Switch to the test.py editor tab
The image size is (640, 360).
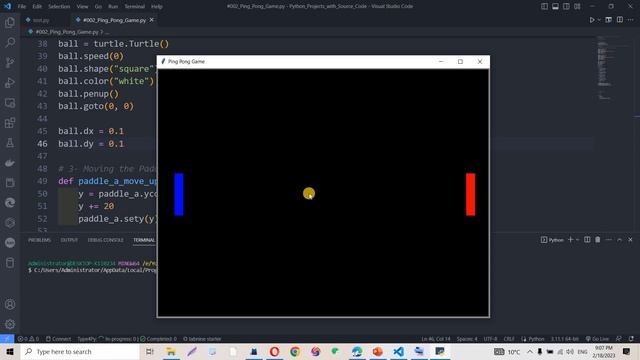click(41, 20)
